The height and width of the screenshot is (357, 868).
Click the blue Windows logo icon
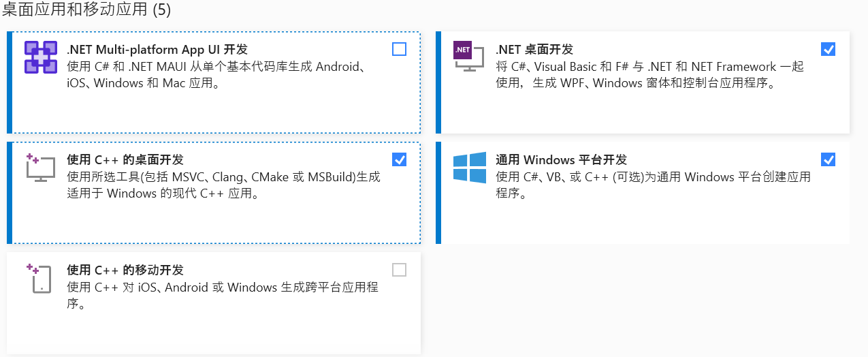[x=470, y=168]
